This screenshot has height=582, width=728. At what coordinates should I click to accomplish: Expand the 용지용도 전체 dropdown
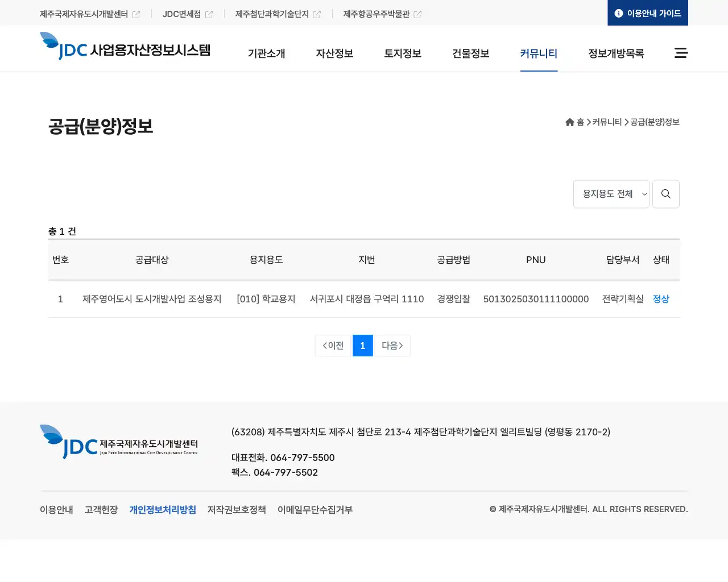point(611,194)
